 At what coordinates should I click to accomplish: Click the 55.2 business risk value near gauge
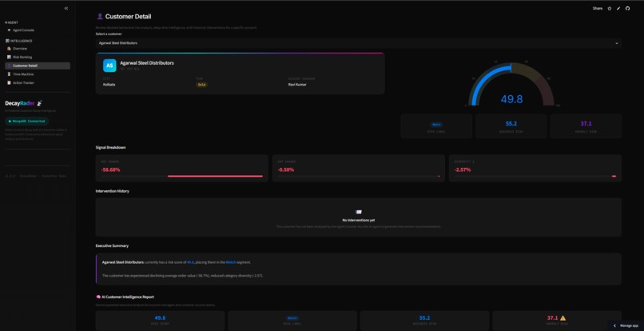(511, 124)
